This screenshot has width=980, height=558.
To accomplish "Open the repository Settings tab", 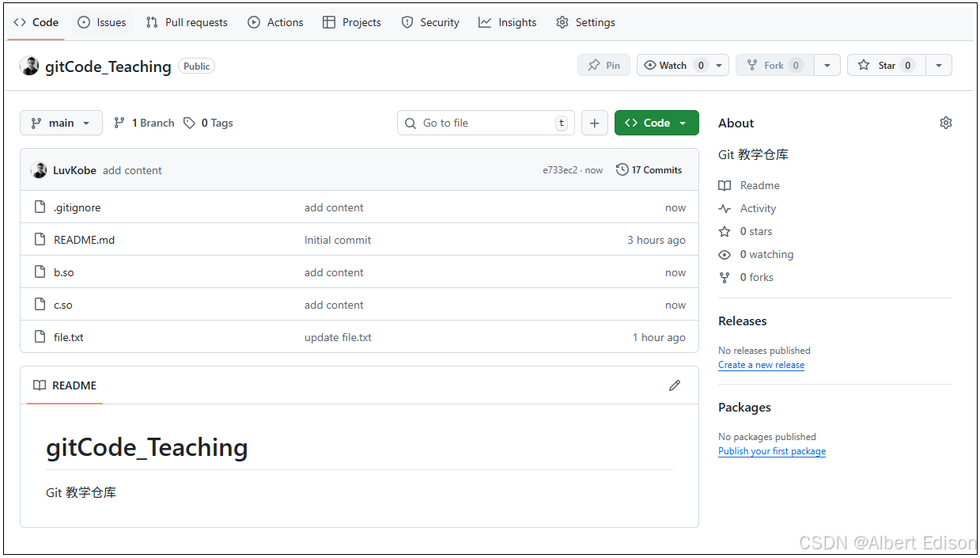I will (585, 22).
